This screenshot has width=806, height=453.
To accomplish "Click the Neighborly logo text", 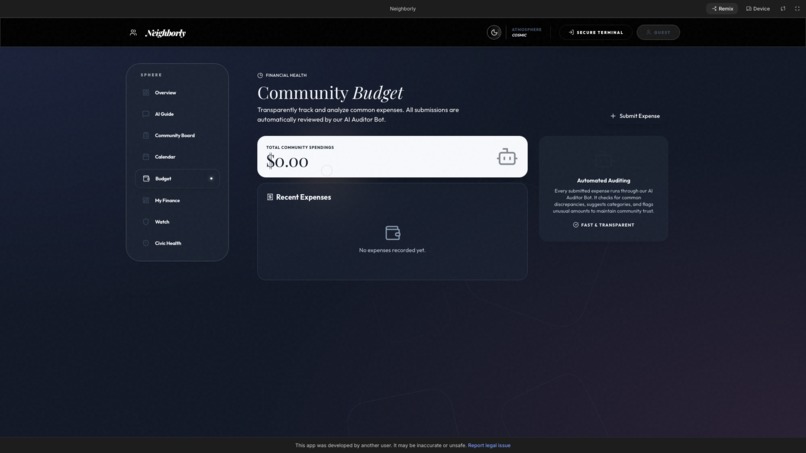I will pyautogui.click(x=166, y=33).
